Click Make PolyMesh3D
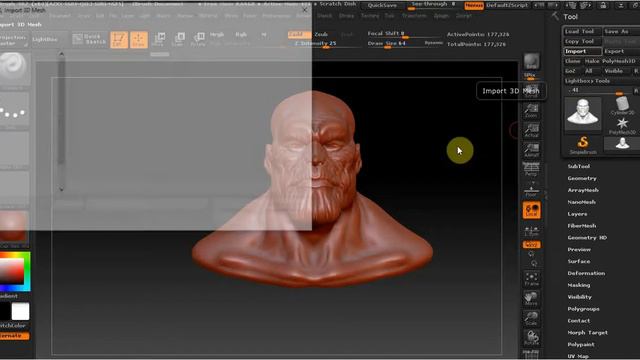 (611, 61)
